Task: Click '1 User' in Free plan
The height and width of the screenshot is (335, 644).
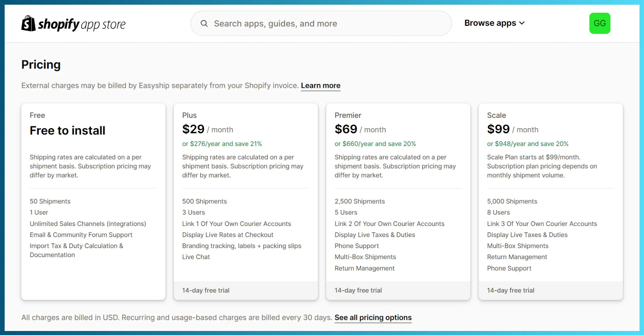Action: point(39,212)
